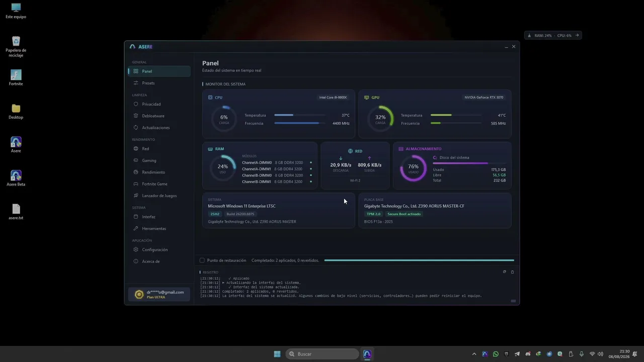Click the GPU card header icon
The height and width of the screenshot is (362, 644).
click(366, 98)
